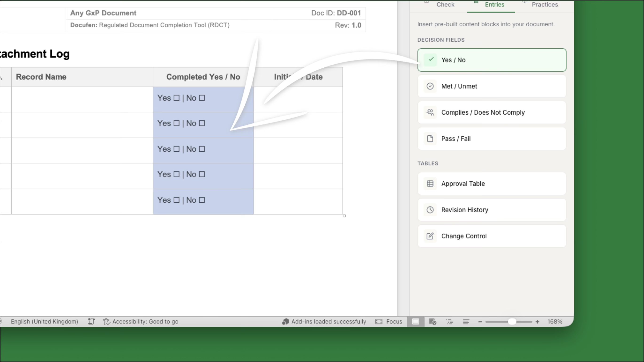Click the Revision History clock icon
Image resolution: width=644 pixels, height=362 pixels.
[x=430, y=210]
